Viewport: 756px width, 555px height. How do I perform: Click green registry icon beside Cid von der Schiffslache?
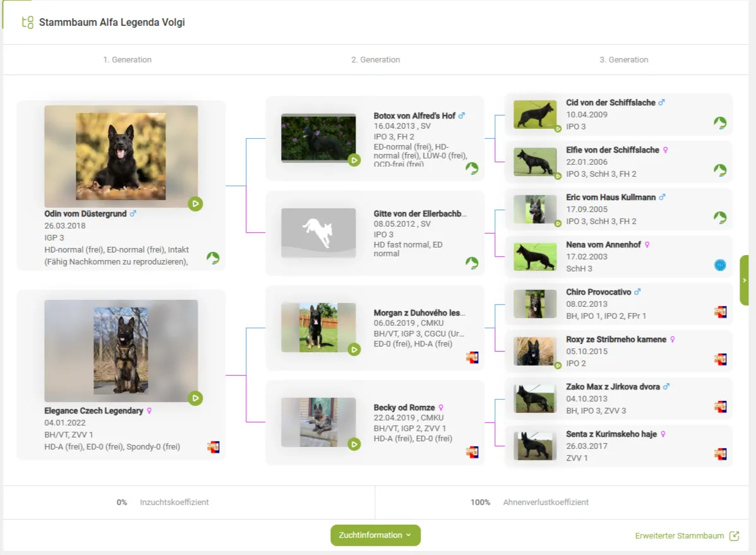click(x=720, y=122)
